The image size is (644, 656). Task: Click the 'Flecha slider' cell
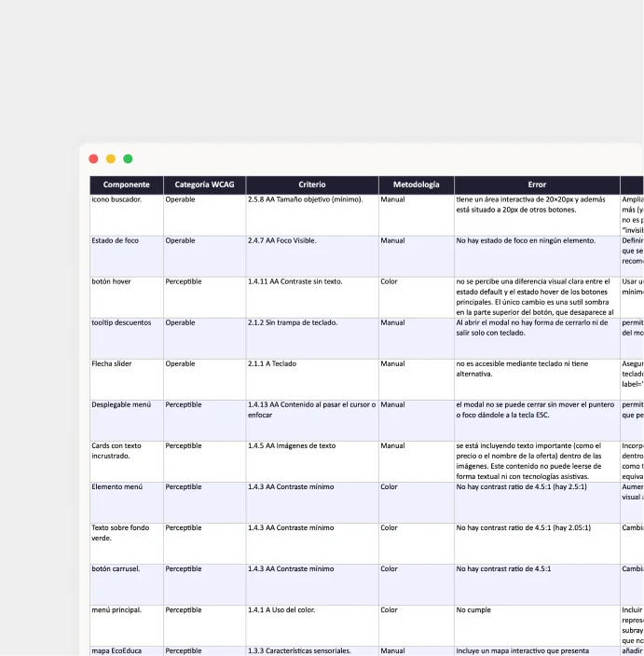pyautogui.click(x=127, y=379)
